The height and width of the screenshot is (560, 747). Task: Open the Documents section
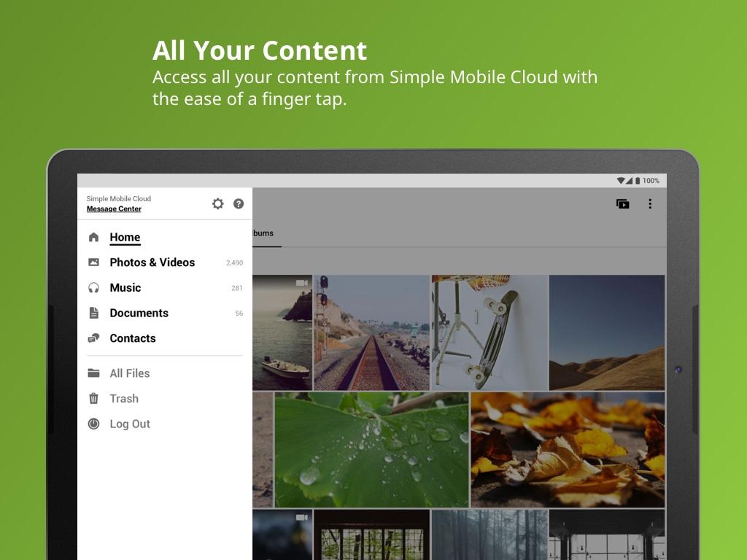pyautogui.click(x=165, y=313)
